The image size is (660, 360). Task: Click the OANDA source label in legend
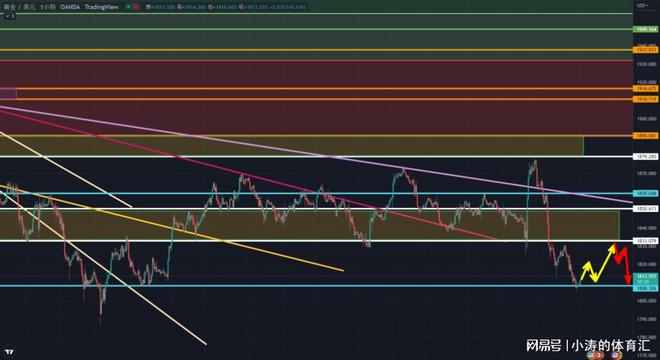tap(70, 7)
